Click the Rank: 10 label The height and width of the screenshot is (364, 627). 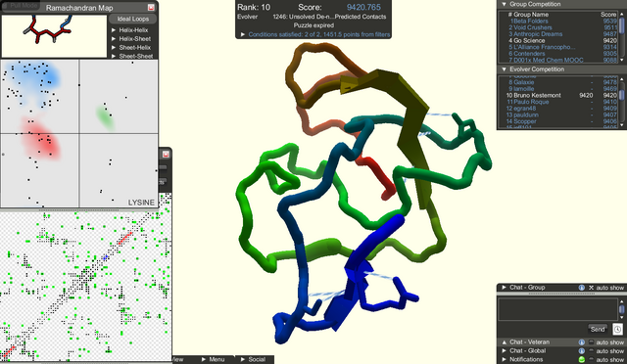click(x=254, y=7)
